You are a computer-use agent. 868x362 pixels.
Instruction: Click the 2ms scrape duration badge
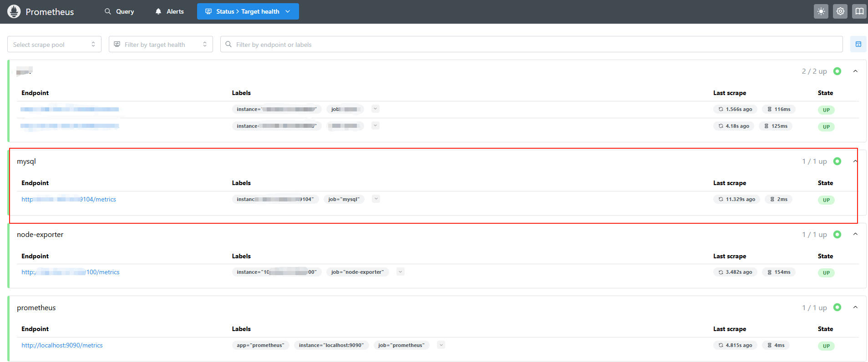(x=779, y=199)
